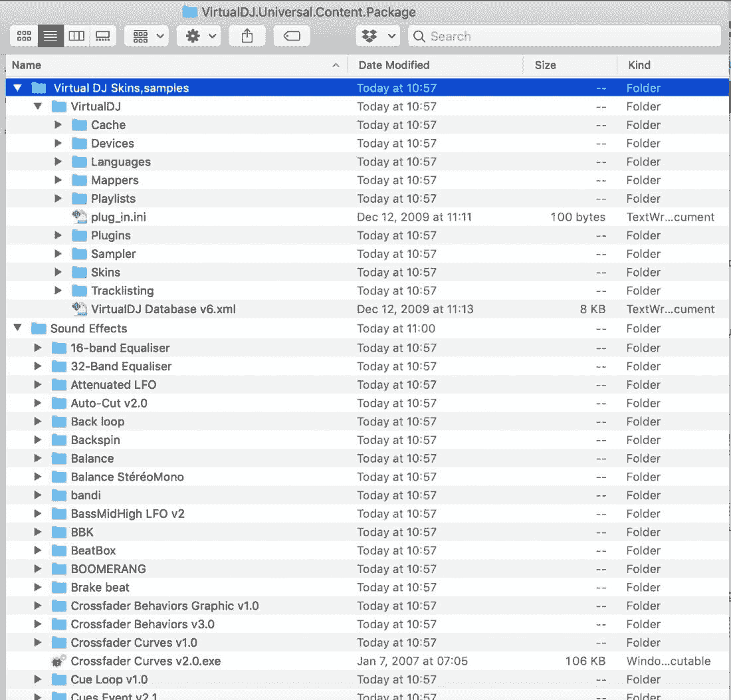Expand the Sampler folder

pyautogui.click(x=58, y=254)
